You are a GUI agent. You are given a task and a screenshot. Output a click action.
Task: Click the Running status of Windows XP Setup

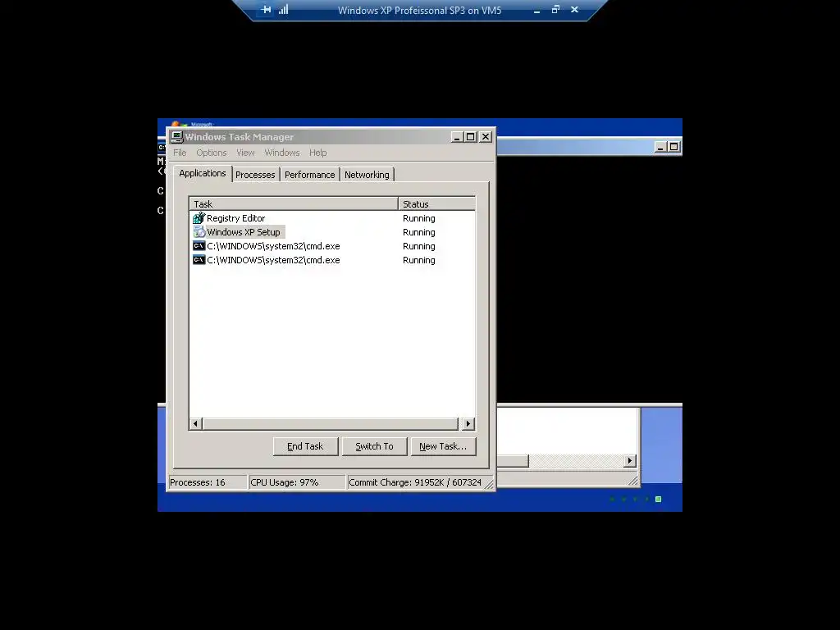coord(419,232)
